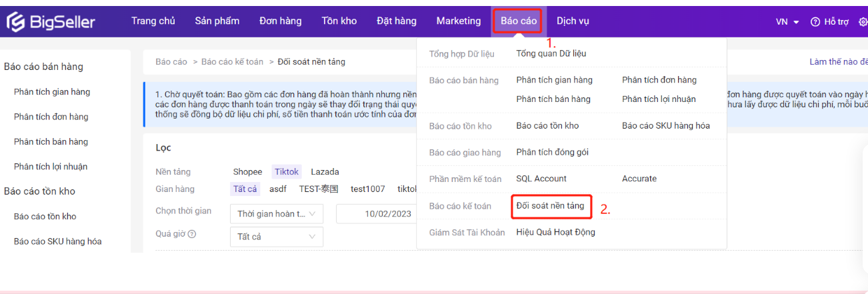Open the VN language dropdown
The image size is (868, 294).
(x=787, y=22)
